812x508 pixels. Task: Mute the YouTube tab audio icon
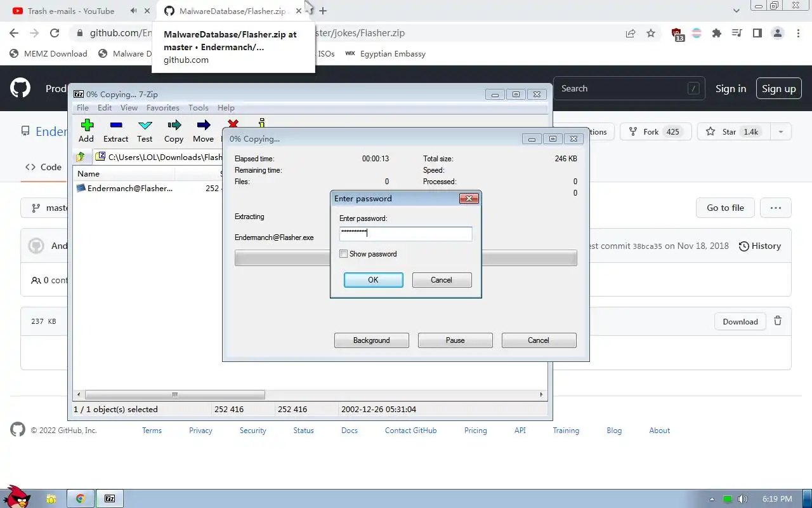133,11
